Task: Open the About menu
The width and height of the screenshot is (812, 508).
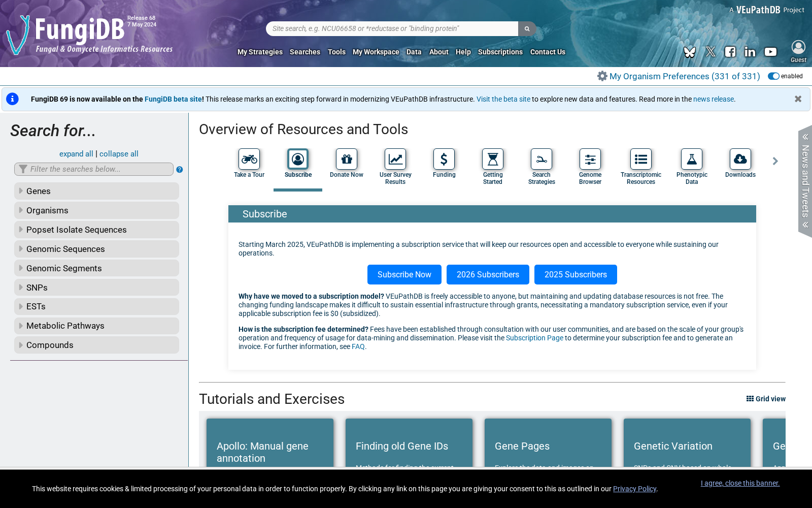Action: tap(439, 52)
